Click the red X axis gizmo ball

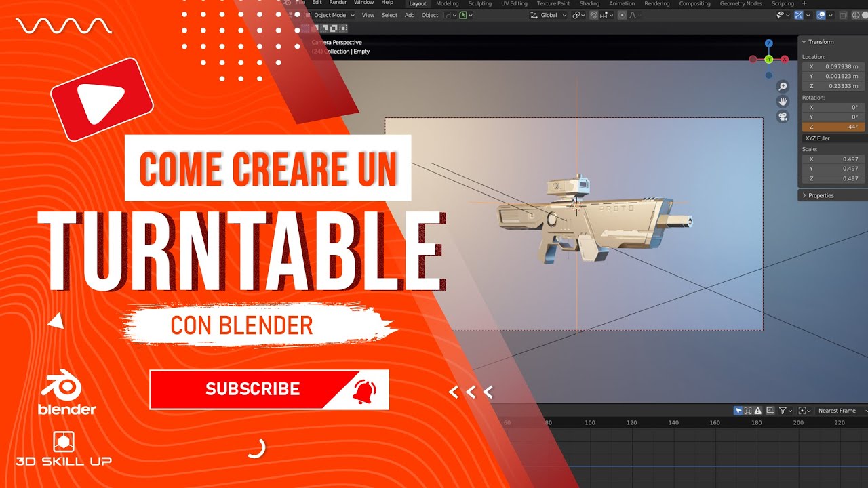785,60
